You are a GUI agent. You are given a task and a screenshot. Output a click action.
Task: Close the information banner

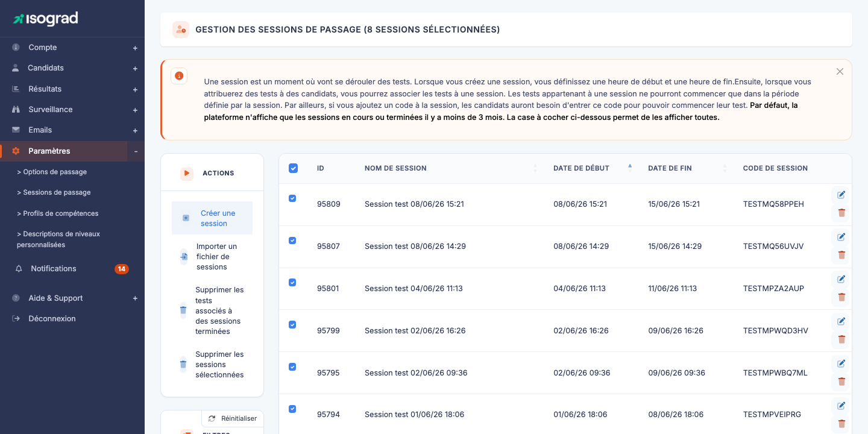840,71
